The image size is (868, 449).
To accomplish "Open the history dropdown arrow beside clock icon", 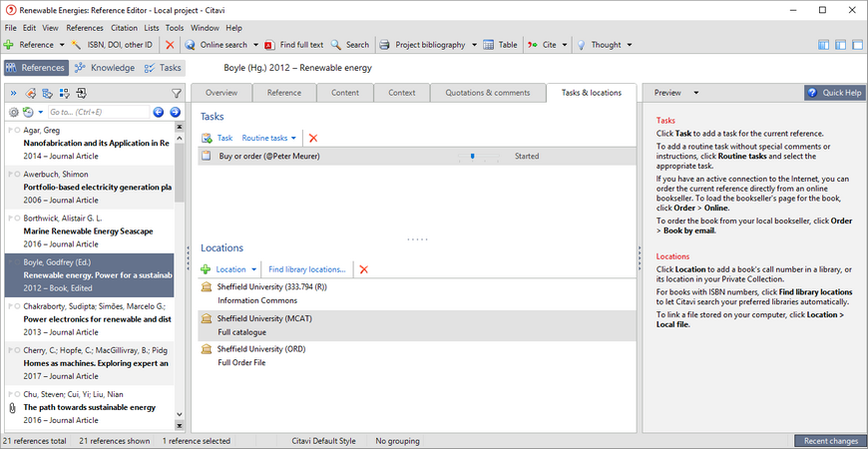I will coord(41,113).
